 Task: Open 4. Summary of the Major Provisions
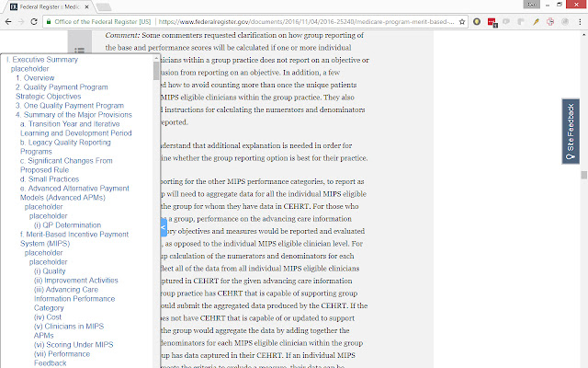coord(73,114)
